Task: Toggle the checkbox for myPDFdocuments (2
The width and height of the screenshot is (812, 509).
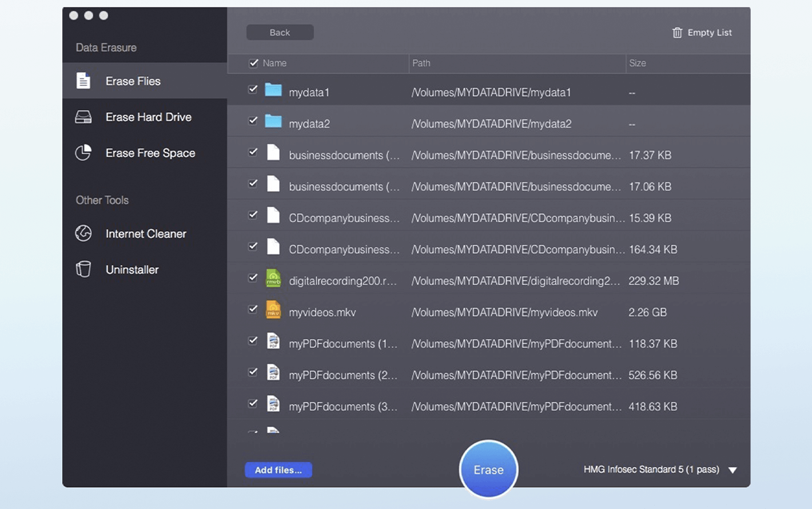Action: [x=253, y=372]
